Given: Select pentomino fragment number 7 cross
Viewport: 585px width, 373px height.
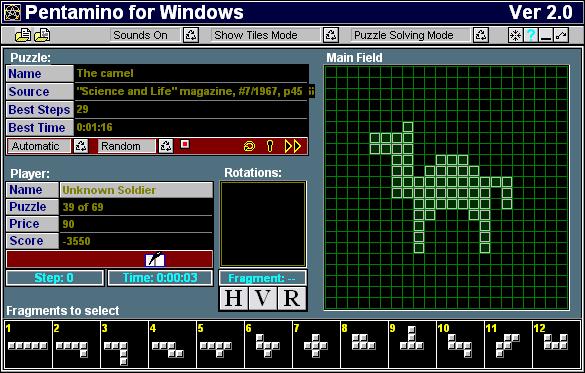Looking at the screenshot, I should click(x=316, y=344).
